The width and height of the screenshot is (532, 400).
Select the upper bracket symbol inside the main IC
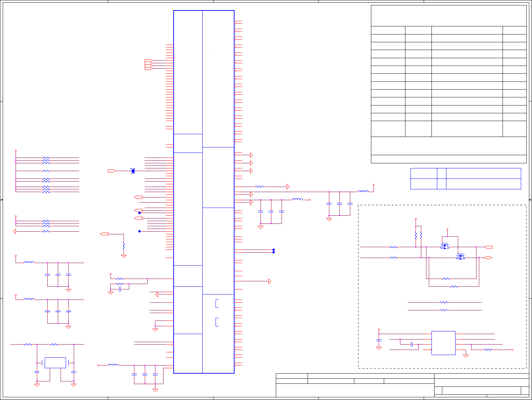217,304
